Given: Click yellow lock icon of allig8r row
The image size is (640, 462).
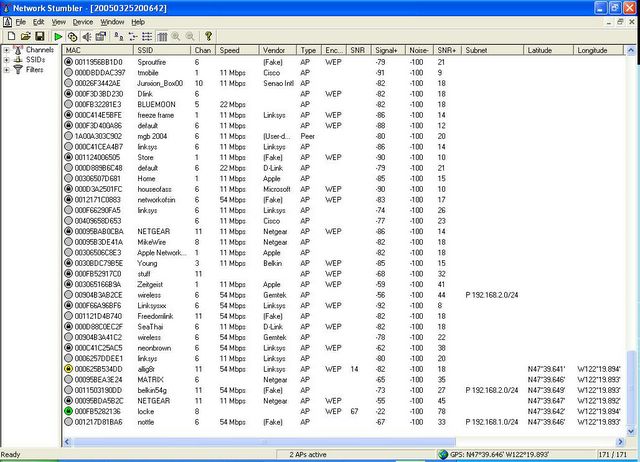Looking at the screenshot, I should [69, 369].
